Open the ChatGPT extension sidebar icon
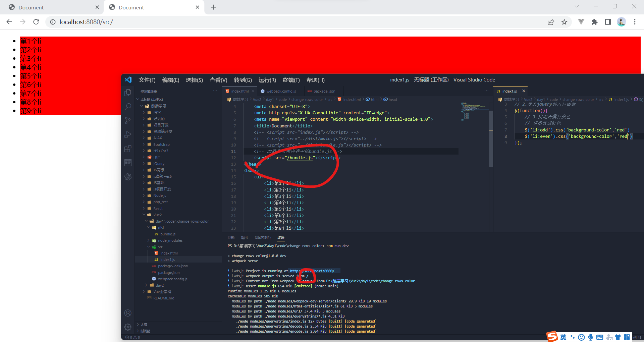This screenshot has height=342, width=644. coord(128,177)
